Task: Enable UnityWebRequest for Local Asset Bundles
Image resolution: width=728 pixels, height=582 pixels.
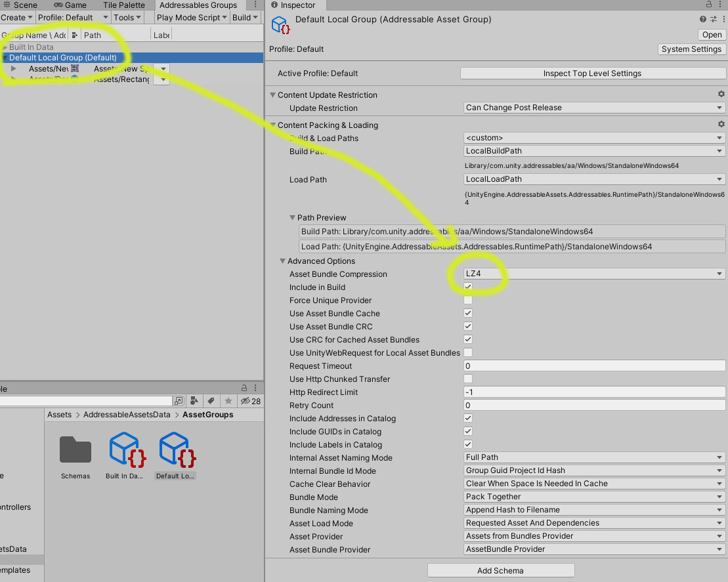Action: [468, 352]
